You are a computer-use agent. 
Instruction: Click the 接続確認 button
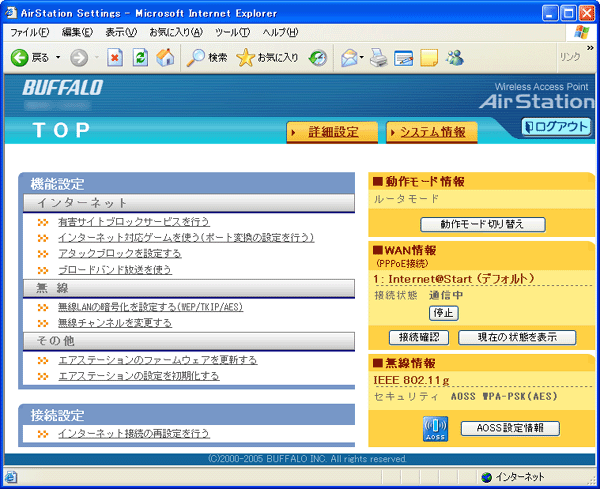click(419, 337)
